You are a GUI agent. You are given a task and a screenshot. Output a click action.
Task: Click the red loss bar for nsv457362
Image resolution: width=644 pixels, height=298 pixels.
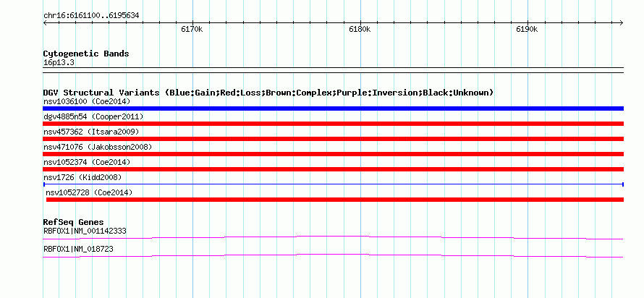tap(333, 139)
